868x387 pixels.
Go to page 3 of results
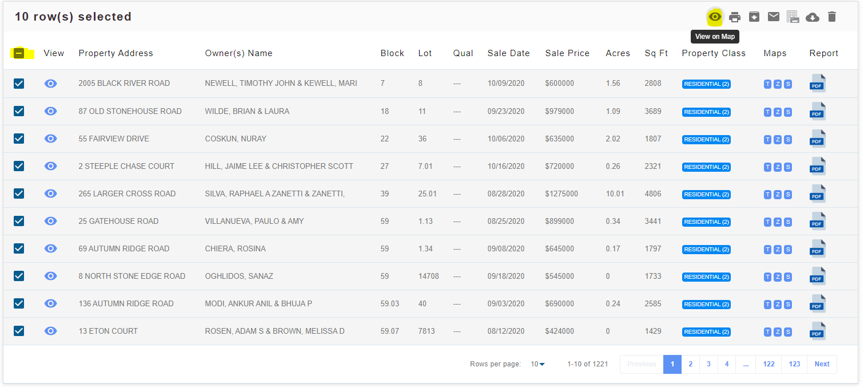pos(708,364)
